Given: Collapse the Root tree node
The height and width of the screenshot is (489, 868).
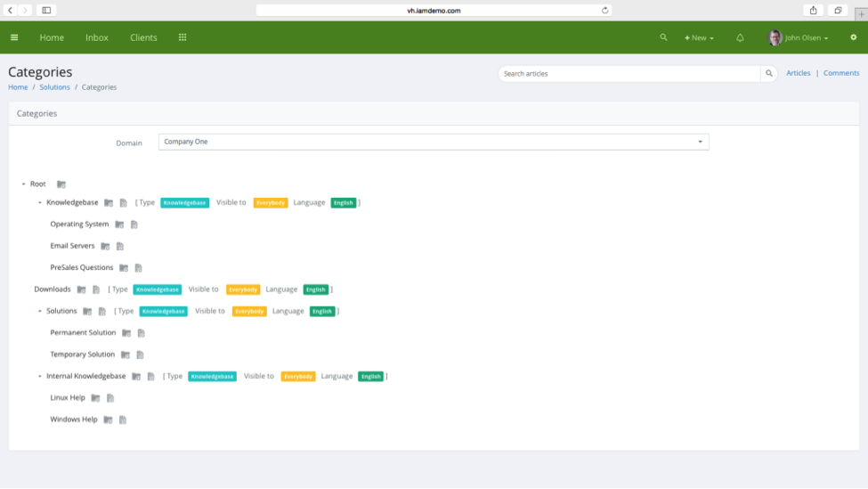Looking at the screenshot, I should click(x=23, y=184).
